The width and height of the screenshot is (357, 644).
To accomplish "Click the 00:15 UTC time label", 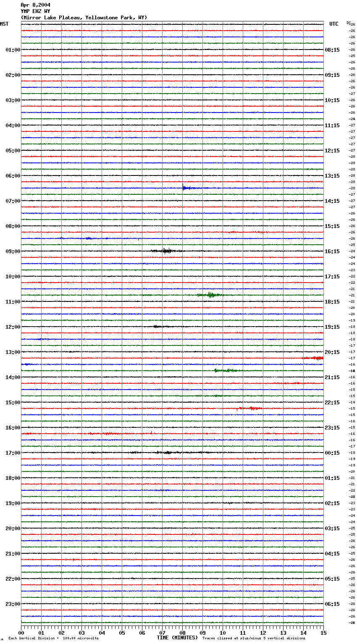I will point(332,453).
